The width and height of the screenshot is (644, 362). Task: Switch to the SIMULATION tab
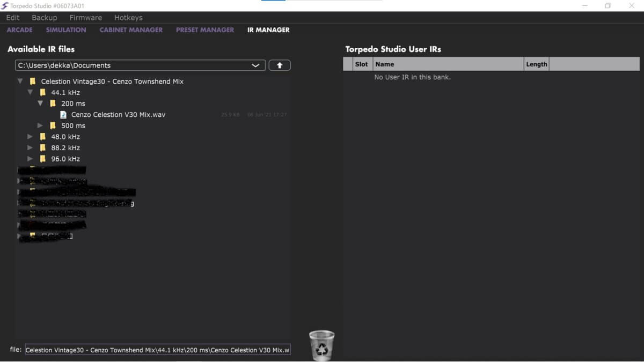66,30
